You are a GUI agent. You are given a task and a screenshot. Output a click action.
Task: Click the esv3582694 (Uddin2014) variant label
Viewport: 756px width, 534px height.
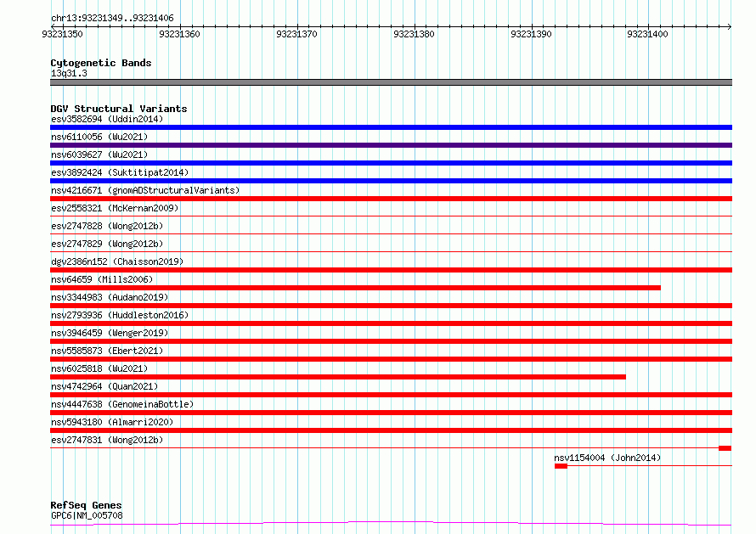106,119
